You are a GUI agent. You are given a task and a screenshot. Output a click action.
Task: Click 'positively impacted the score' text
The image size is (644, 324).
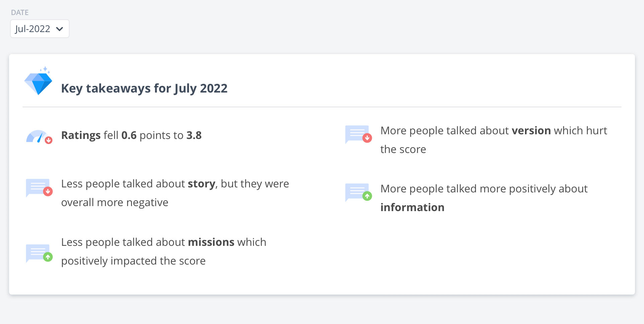coord(133,261)
